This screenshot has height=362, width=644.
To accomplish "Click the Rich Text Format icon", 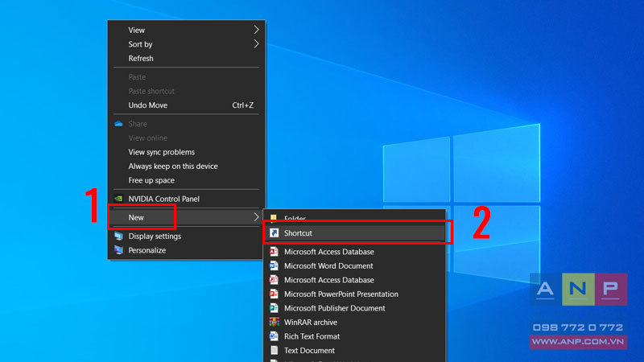I will pyautogui.click(x=274, y=336).
